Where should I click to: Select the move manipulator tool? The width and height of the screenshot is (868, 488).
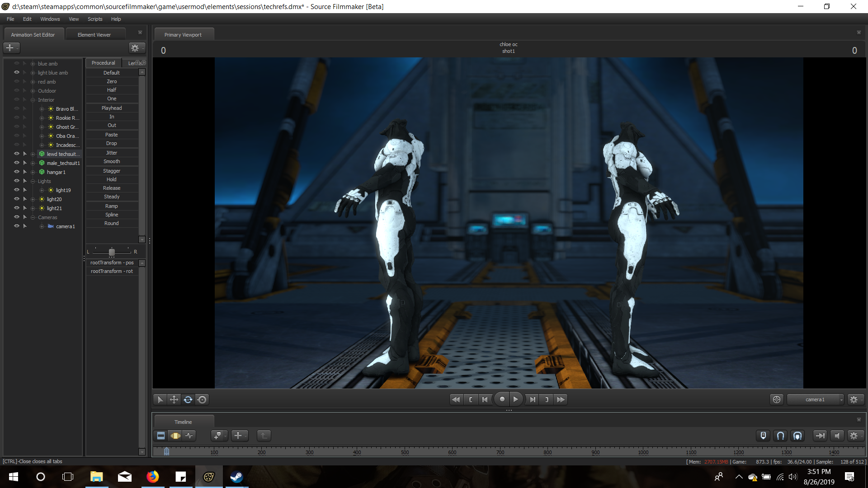[174, 399]
